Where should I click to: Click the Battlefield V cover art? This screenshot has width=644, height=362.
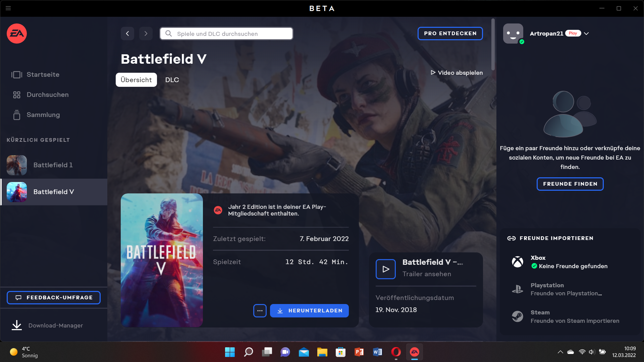(162, 260)
